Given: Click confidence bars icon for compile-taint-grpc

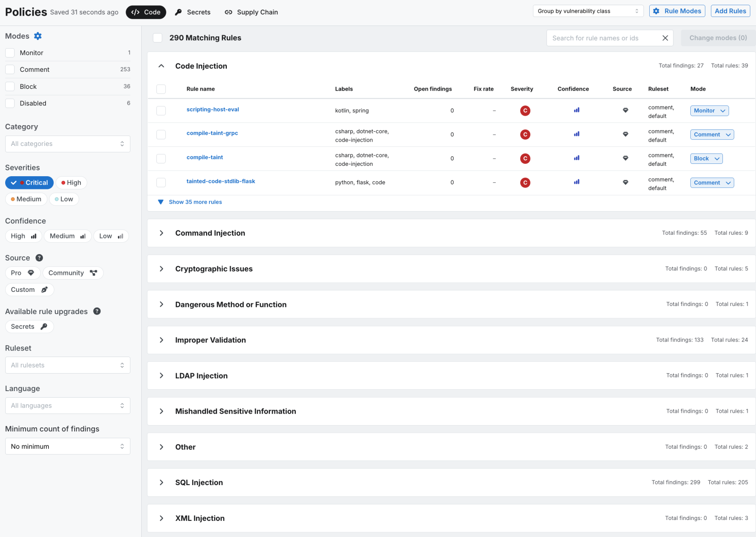Looking at the screenshot, I should [x=576, y=134].
